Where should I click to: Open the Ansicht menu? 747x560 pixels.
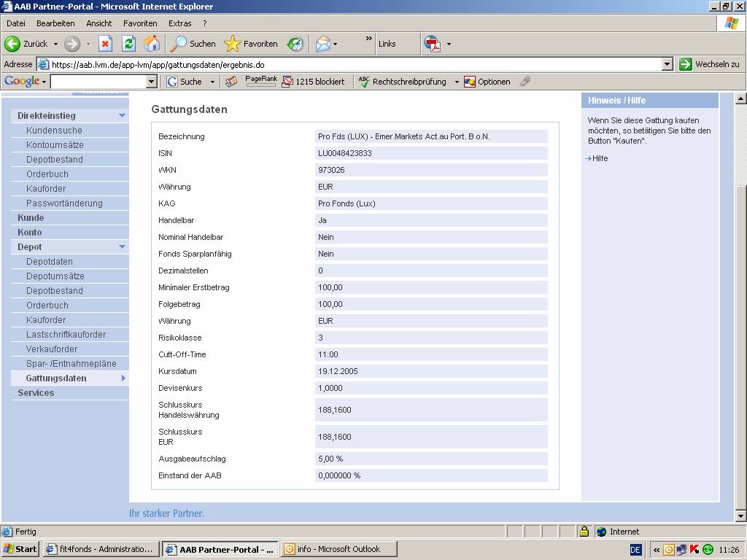[98, 23]
